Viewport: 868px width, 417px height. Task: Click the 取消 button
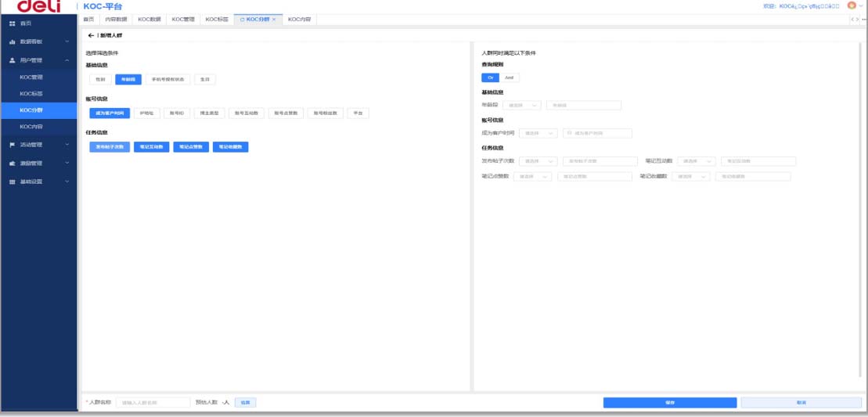point(801,402)
